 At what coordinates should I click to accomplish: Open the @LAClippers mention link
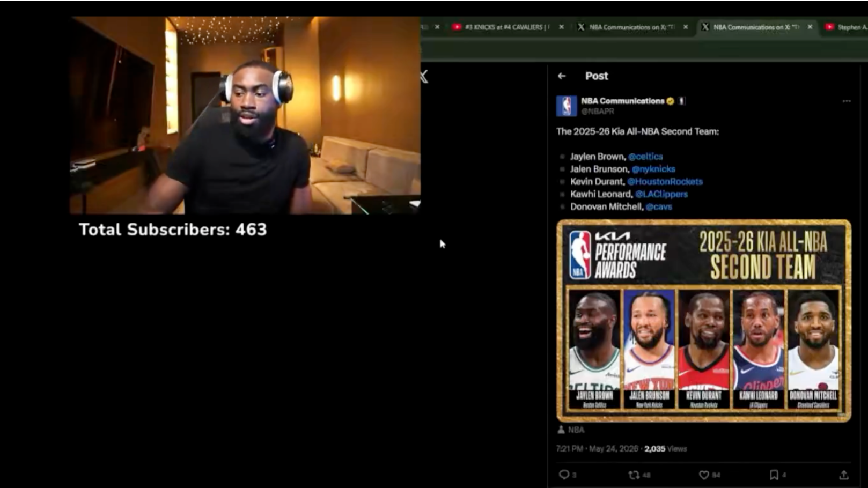pos(661,194)
